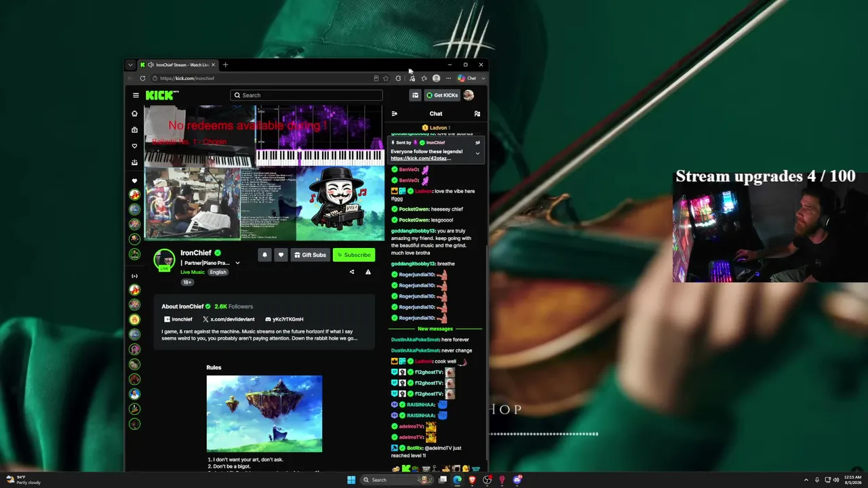The width and height of the screenshot is (868, 488).
Task: Launch Brave browser from the taskbar
Action: tap(472, 480)
